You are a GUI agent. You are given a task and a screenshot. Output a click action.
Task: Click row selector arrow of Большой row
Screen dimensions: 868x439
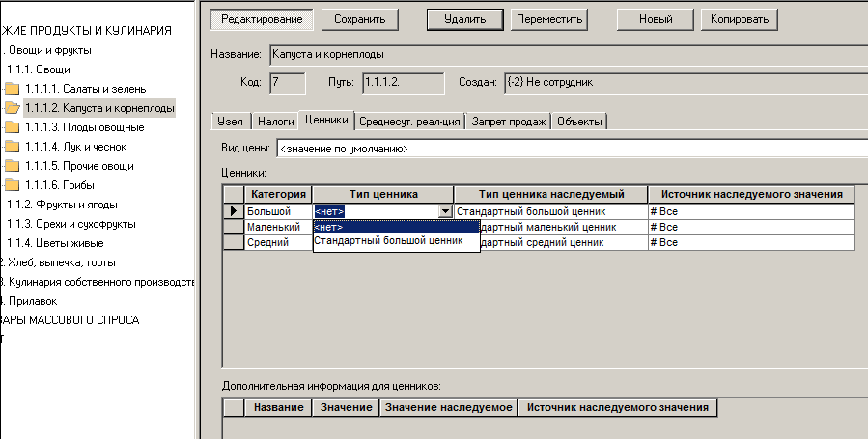pyautogui.click(x=234, y=211)
